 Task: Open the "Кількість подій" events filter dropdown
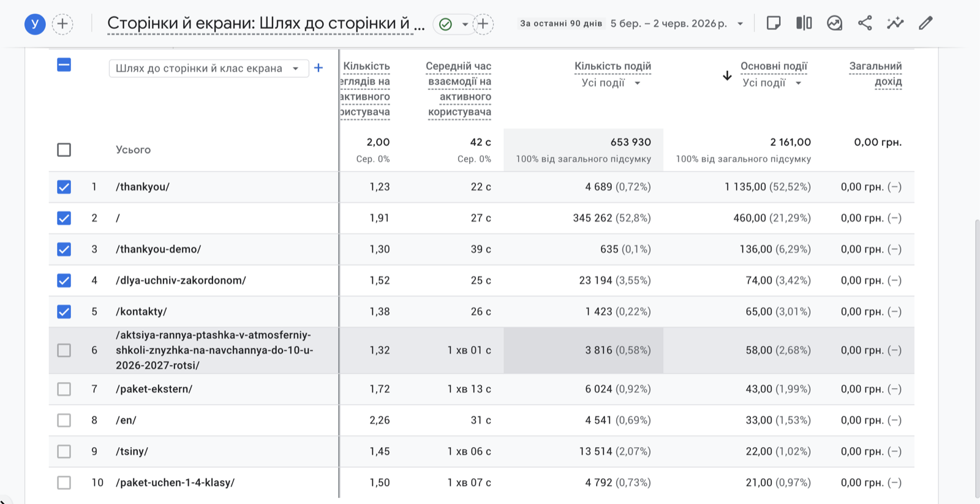611,83
